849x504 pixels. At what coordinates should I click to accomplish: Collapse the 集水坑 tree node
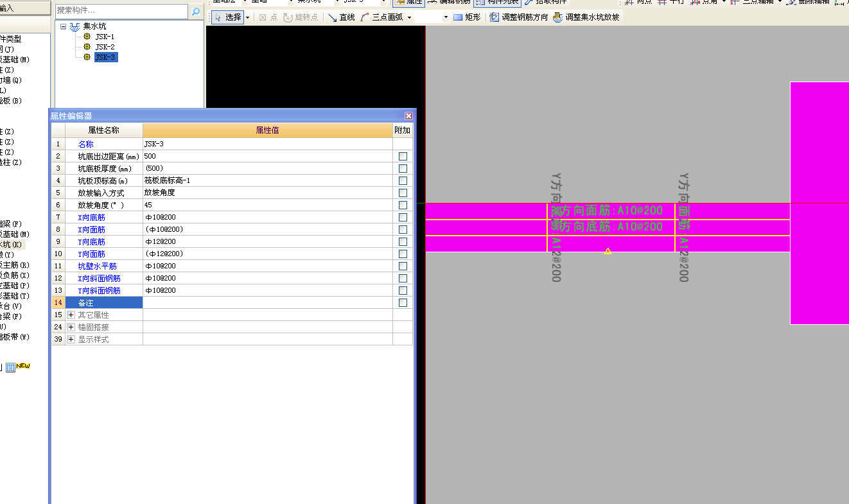[63, 26]
